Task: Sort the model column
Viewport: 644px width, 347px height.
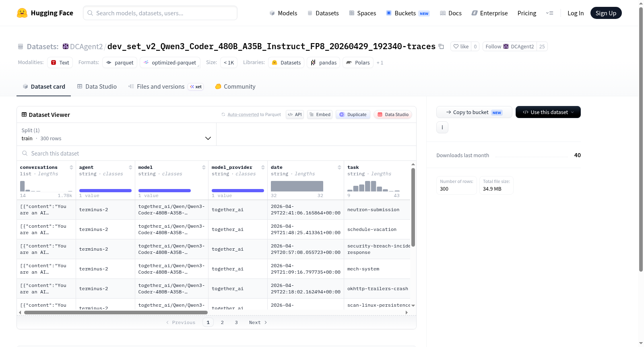Action: [204, 167]
